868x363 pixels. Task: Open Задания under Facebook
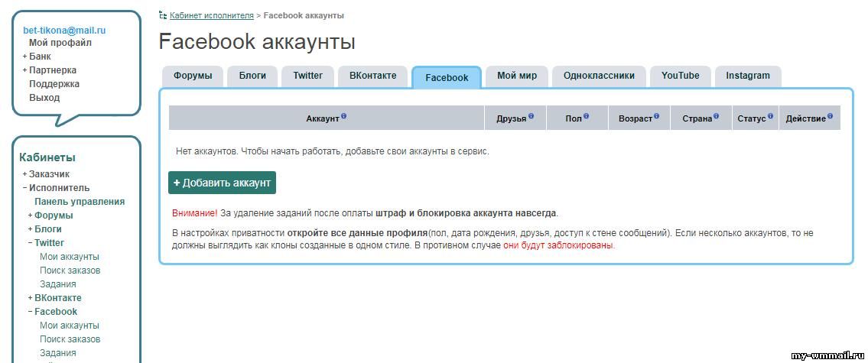[57, 353]
